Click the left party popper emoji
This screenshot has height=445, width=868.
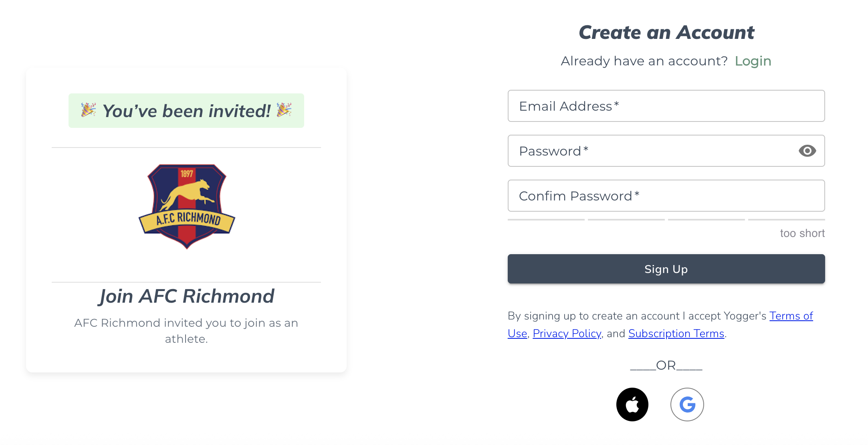click(x=88, y=110)
